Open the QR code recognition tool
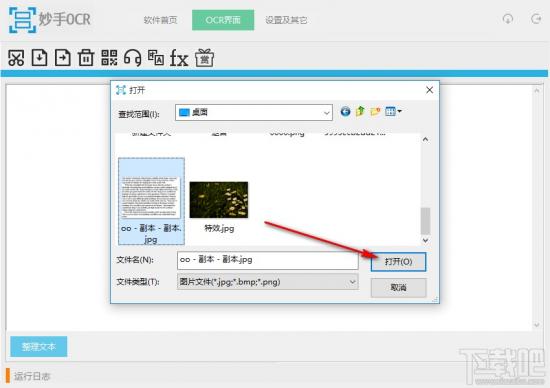The image size is (550, 388). coord(109,58)
